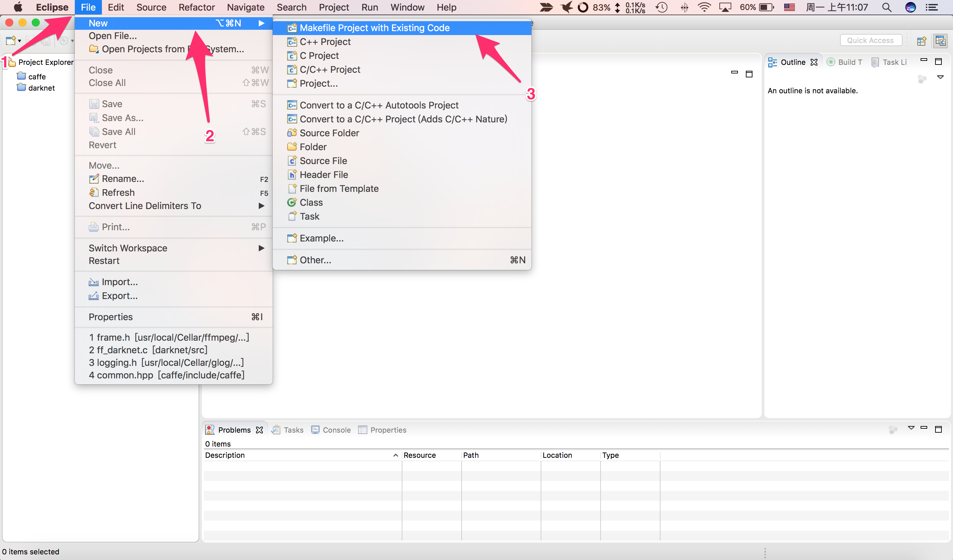Open Outline view menu dropdown triangle

[940, 77]
